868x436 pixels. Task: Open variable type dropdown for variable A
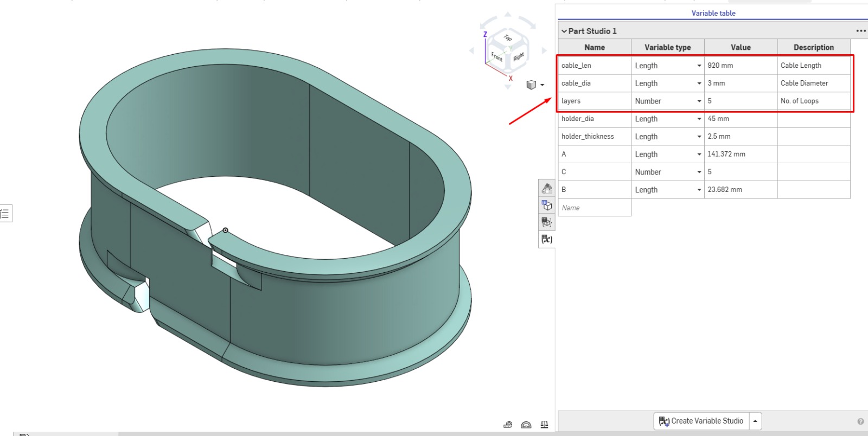pyautogui.click(x=668, y=154)
